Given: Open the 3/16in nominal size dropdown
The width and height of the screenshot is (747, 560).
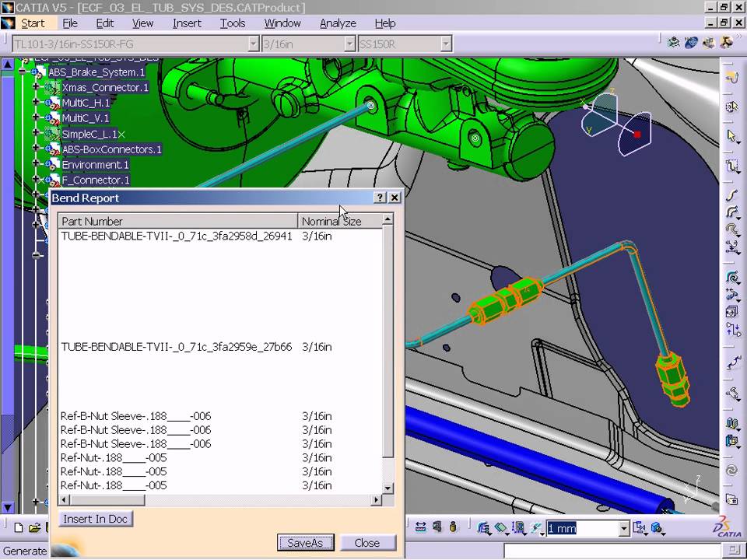Looking at the screenshot, I should pyautogui.click(x=349, y=44).
